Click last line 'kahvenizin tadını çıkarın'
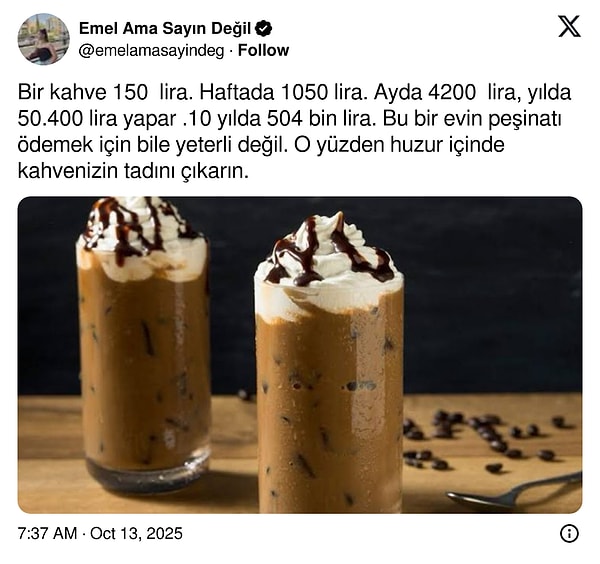This screenshot has width=600, height=564. coord(133,171)
